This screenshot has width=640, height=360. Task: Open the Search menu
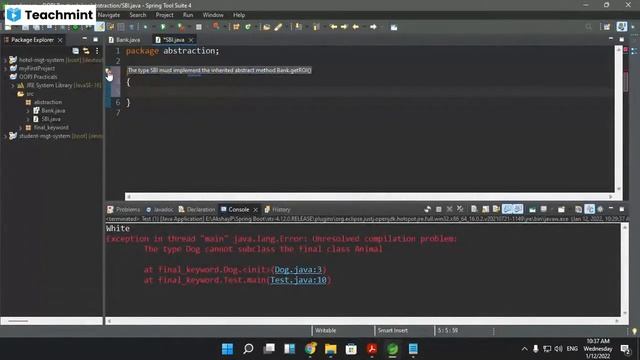coord(138,15)
